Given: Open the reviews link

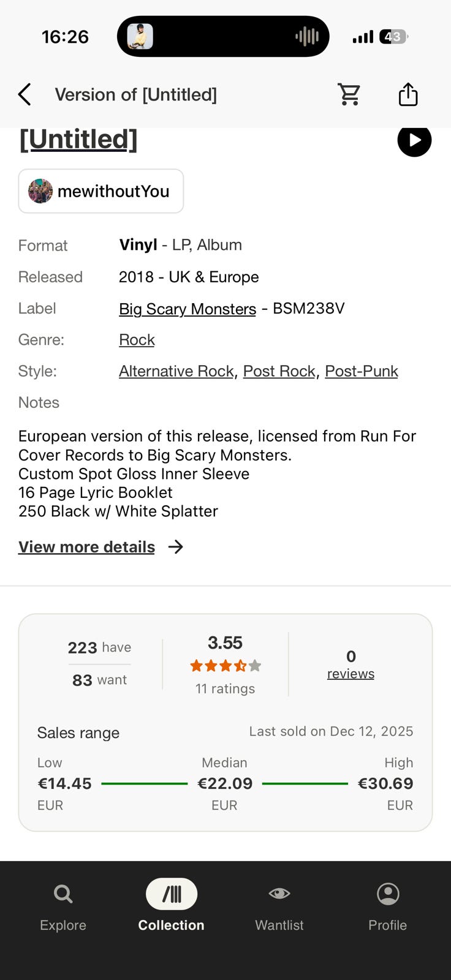Looking at the screenshot, I should click(351, 674).
